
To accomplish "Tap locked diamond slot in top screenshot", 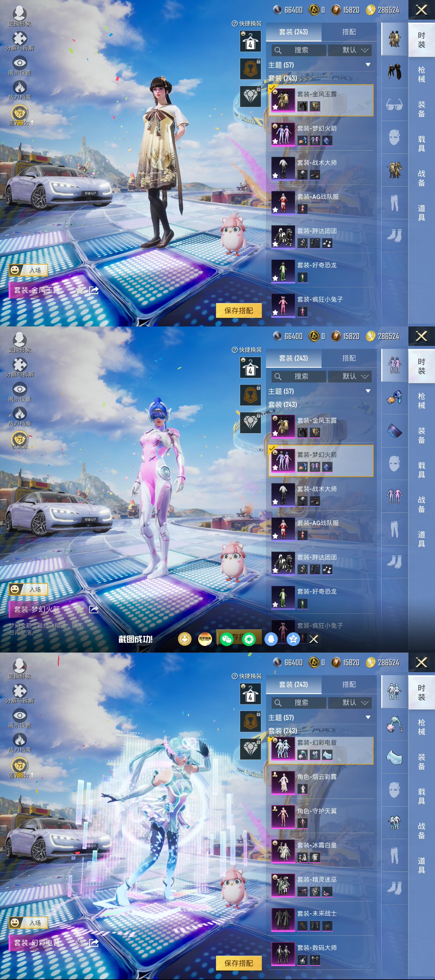I will [250, 96].
